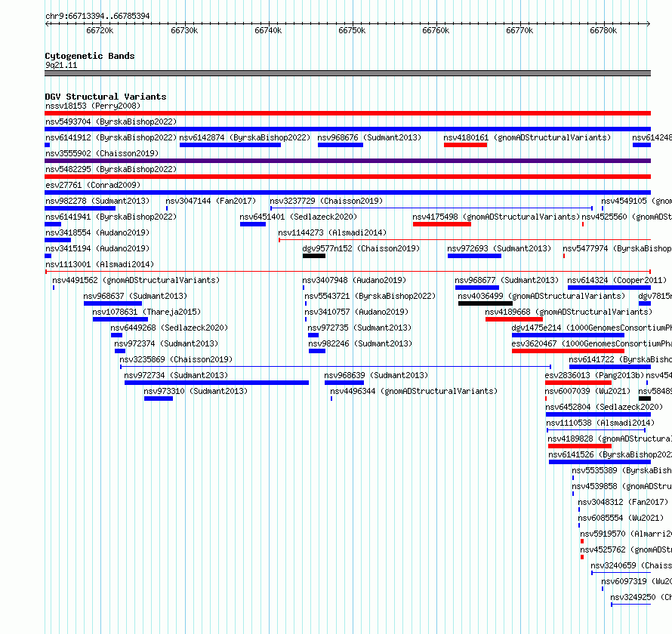The image size is (672, 634).
Task: Click the nsv4189668 (gnomADStructuralVariants) label
Action: (x=569, y=312)
